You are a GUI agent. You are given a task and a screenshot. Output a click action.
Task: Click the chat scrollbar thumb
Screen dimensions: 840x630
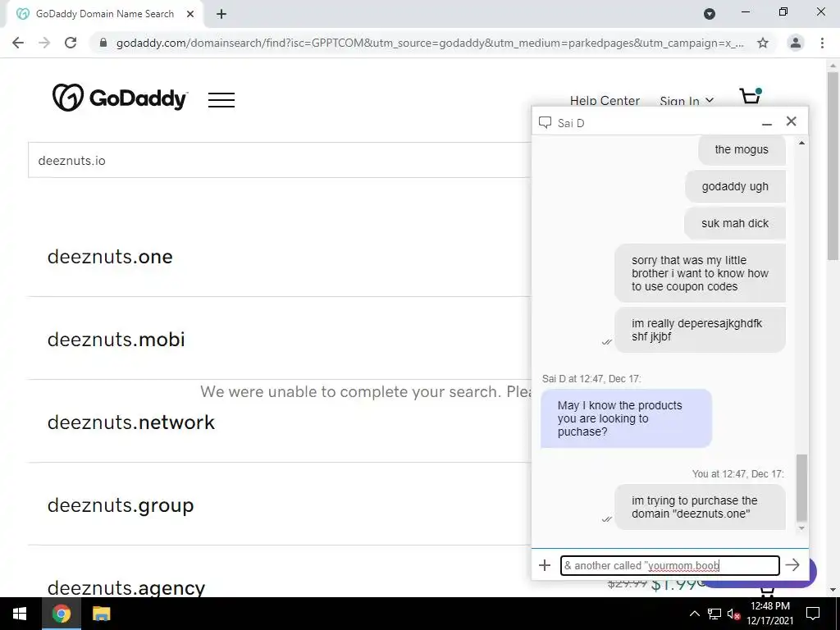pyautogui.click(x=801, y=487)
